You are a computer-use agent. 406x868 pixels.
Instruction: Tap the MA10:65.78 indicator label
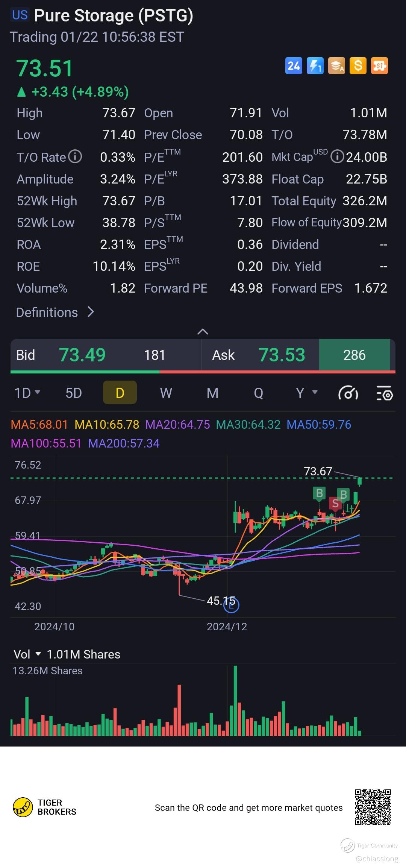click(x=107, y=425)
